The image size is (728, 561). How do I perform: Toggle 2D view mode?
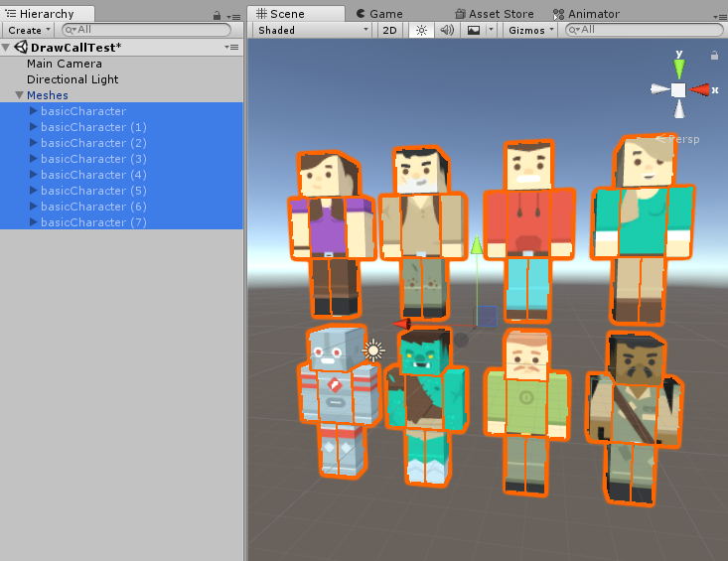point(389,30)
